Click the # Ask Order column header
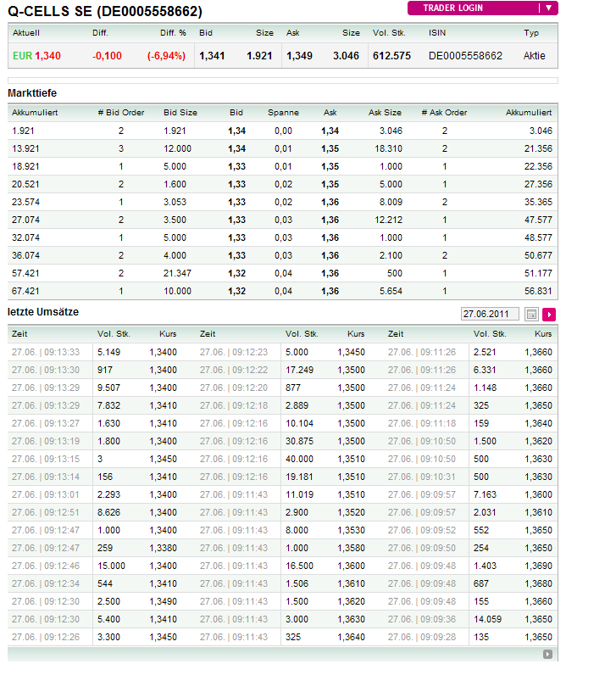Viewport: 616px width, 675px height. pyautogui.click(x=444, y=112)
